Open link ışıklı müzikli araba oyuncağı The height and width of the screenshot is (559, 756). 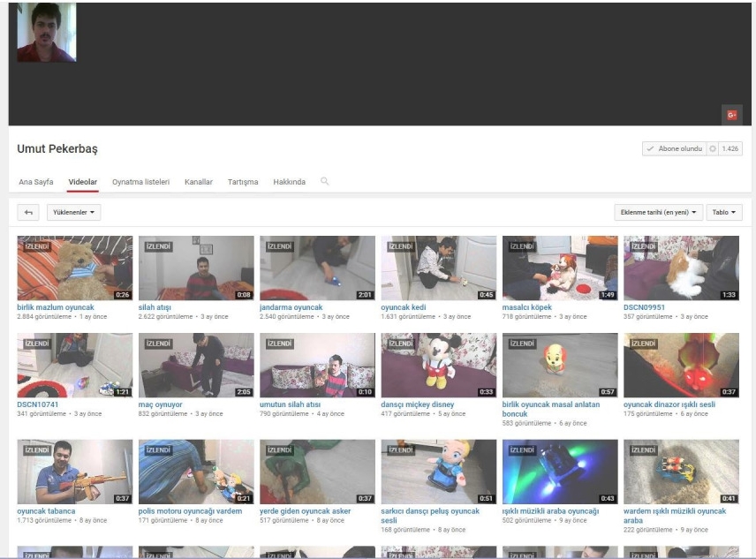[550, 510]
